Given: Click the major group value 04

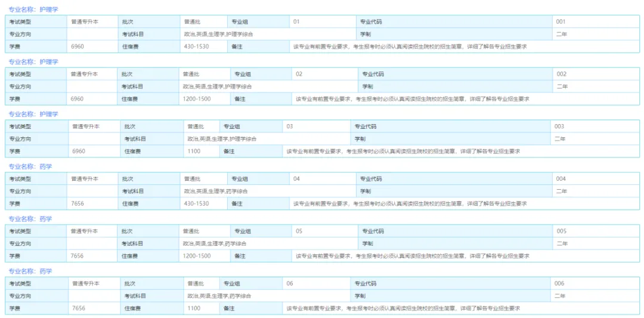Looking at the screenshot, I should click(296, 179).
